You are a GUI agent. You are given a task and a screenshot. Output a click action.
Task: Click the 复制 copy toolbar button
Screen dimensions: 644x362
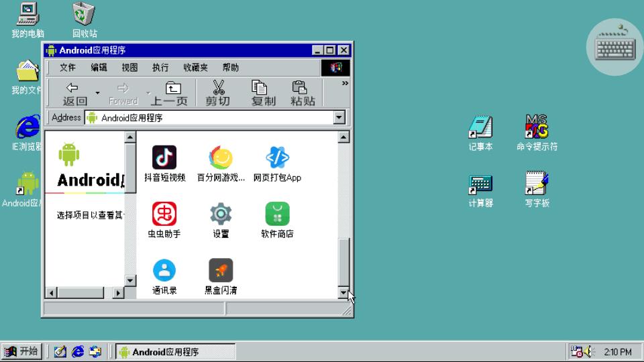click(263, 93)
